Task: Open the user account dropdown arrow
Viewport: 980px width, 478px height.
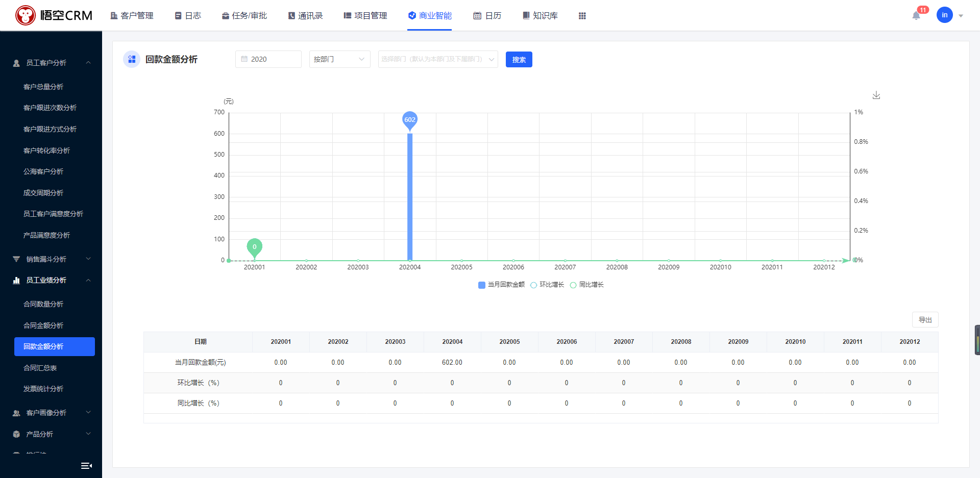Action: coord(961,16)
